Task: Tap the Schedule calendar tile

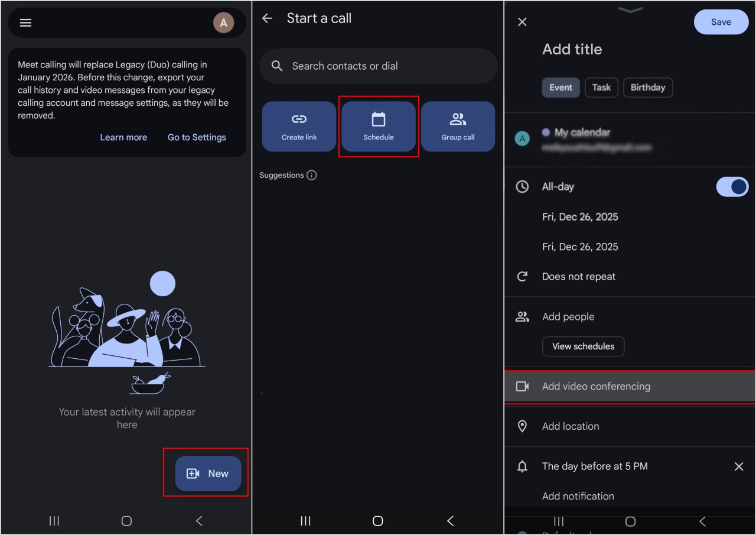Action: [x=379, y=127]
